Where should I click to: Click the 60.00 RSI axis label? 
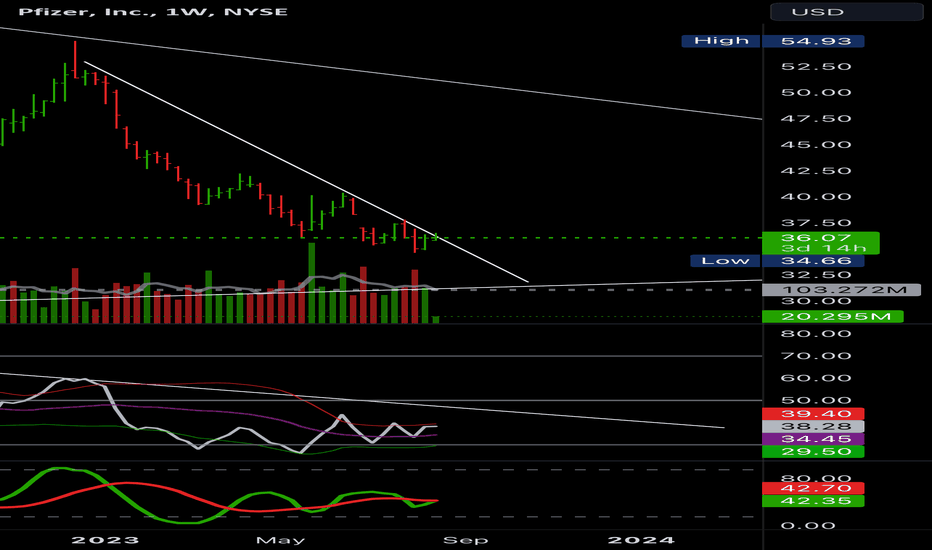pos(816,378)
